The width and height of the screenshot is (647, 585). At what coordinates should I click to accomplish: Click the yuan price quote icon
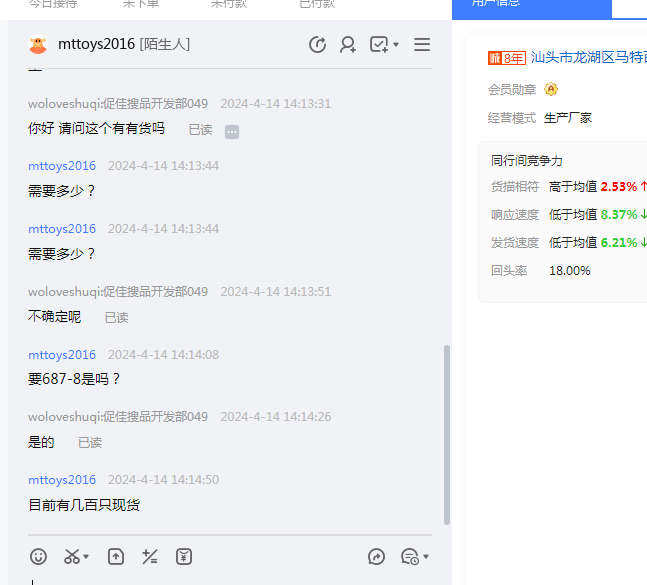click(184, 557)
